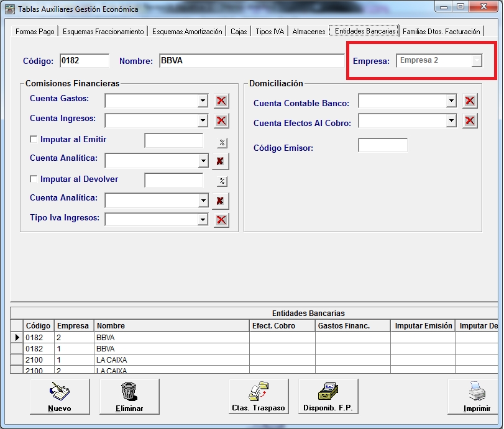The height and width of the screenshot is (429, 504).
Task: Open the Esquemas Amortización tab
Action: tap(187, 32)
